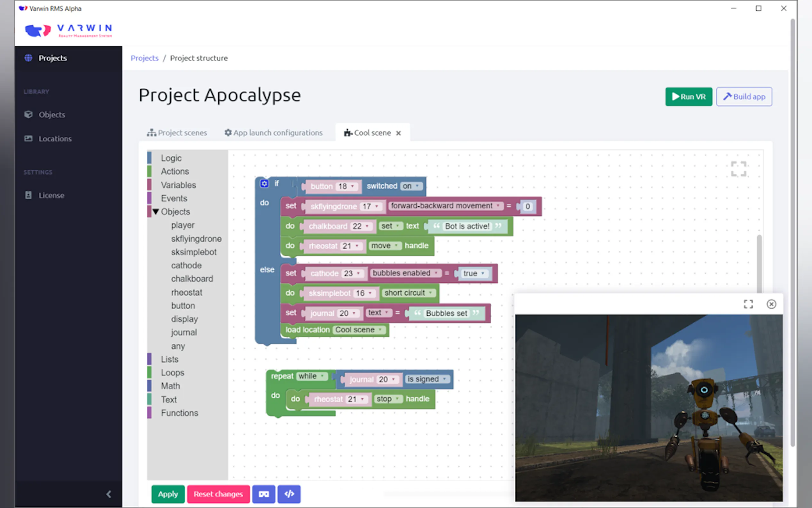Click the Reset changes button

click(x=218, y=494)
